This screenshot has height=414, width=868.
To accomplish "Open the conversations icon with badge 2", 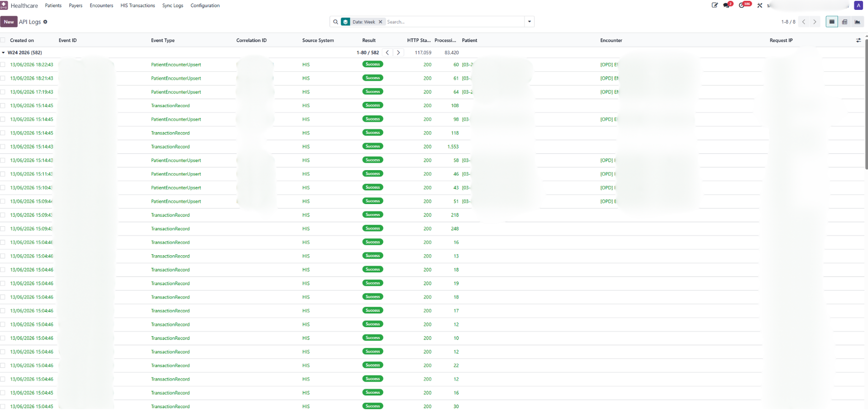I will pos(727,5).
